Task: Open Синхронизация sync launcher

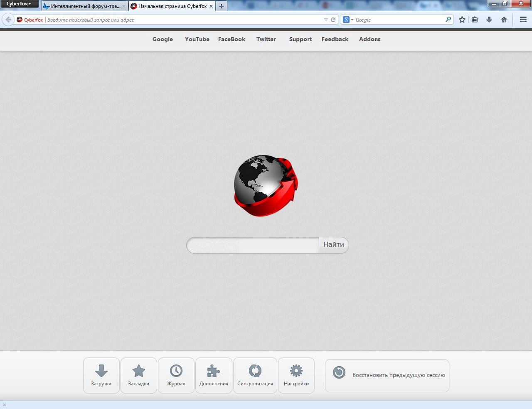Action: tap(255, 375)
